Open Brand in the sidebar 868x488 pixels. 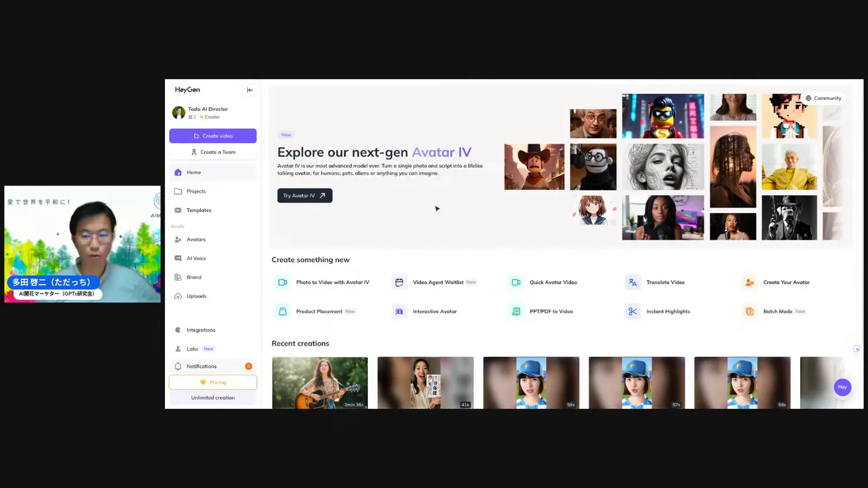pyautogui.click(x=213, y=277)
